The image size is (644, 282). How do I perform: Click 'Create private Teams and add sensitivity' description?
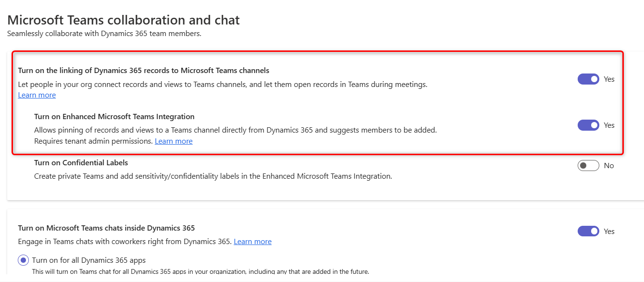point(213,176)
